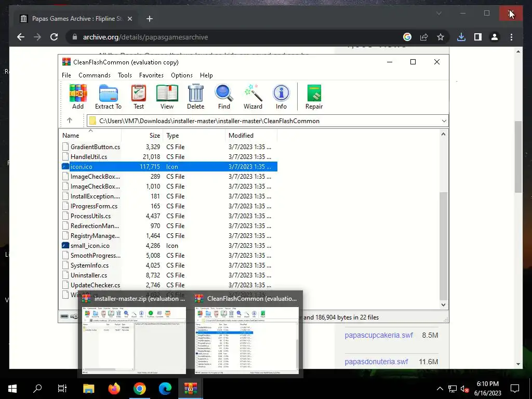The height and width of the screenshot is (399, 532).
Task: Click the View book icon
Action: click(167, 97)
